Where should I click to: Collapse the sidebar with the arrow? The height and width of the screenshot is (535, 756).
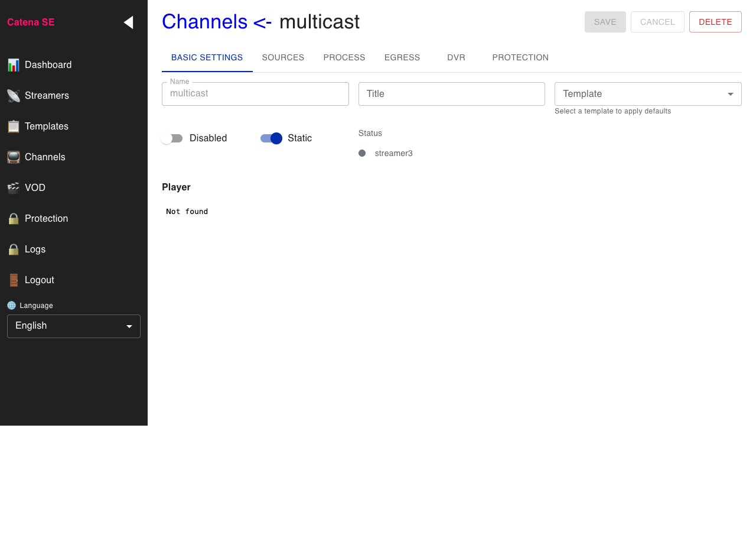pyautogui.click(x=128, y=22)
